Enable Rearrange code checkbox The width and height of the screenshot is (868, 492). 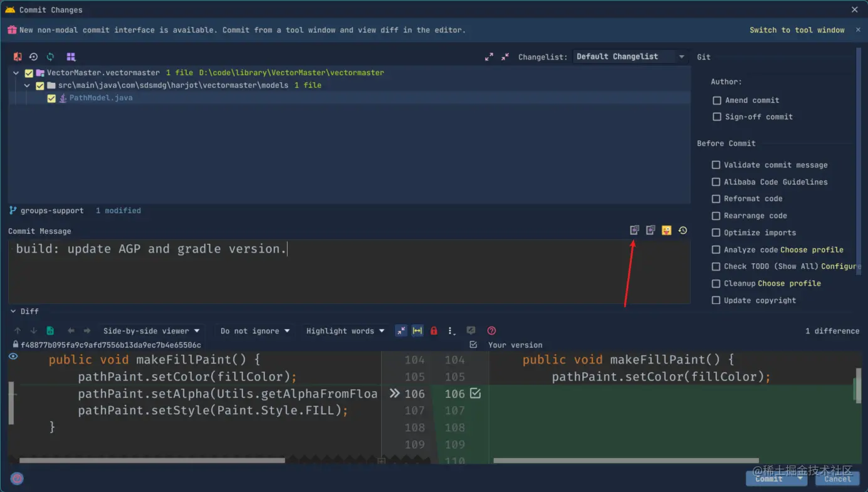click(716, 216)
